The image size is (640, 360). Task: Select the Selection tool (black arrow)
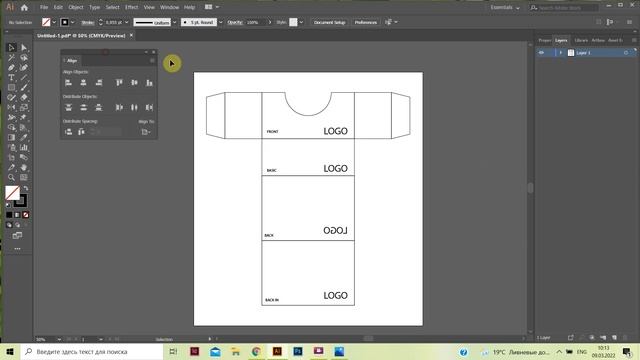pyautogui.click(x=11, y=48)
